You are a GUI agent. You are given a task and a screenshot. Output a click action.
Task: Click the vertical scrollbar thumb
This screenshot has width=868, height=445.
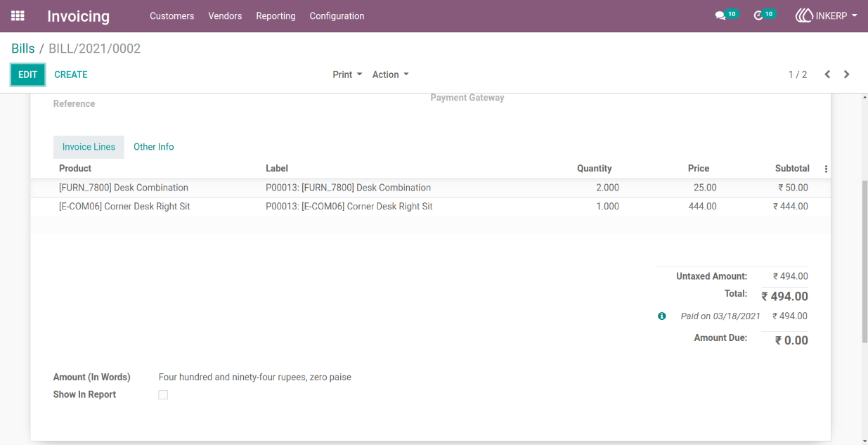[864, 262]
